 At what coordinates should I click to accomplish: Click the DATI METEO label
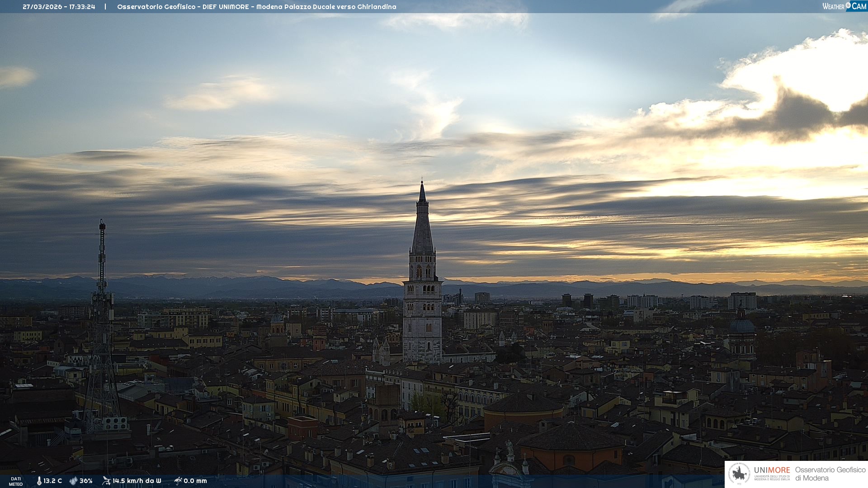point(16,481)
